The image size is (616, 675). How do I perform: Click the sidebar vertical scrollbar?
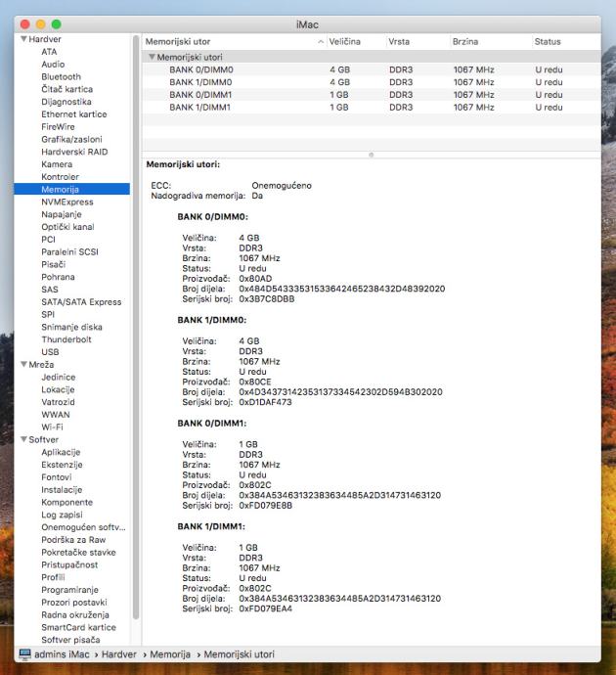[x=136, y=327]
